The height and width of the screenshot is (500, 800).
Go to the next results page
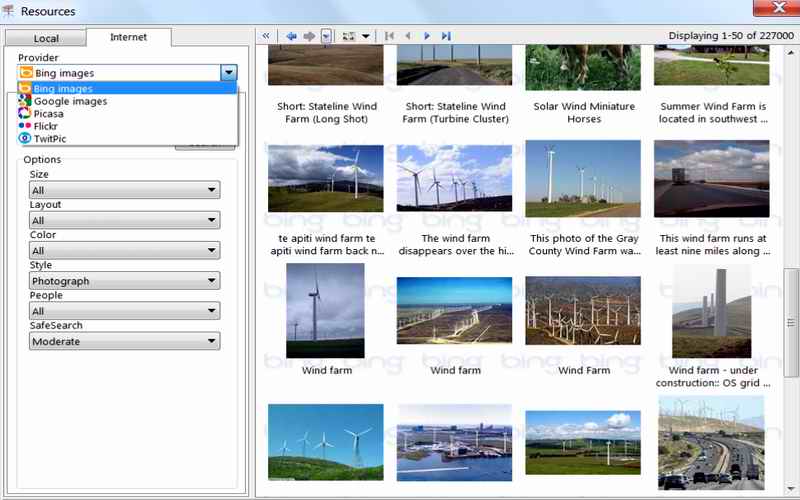[427, 36]
